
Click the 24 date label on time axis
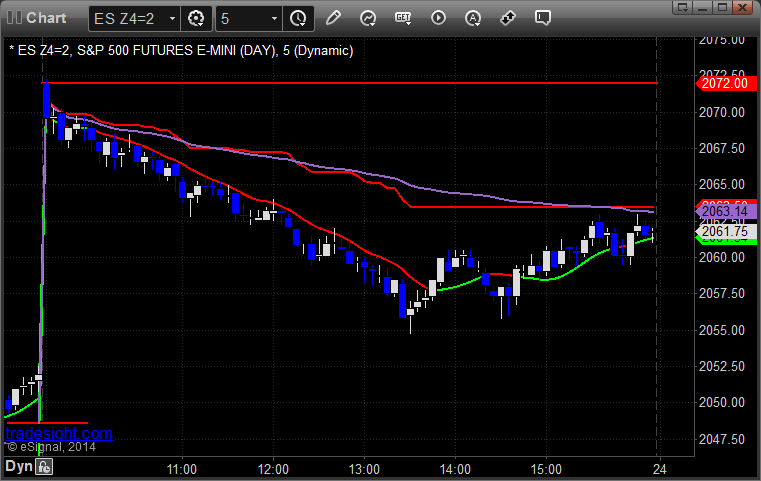(660, 469)
